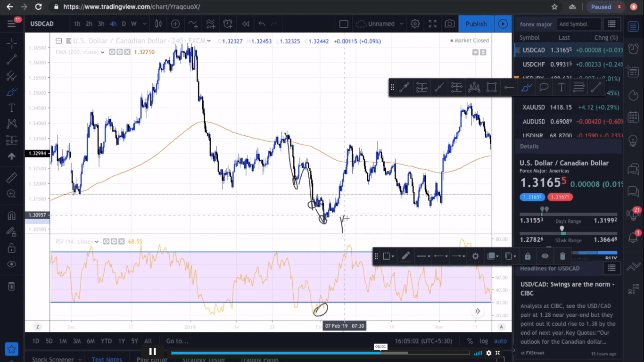Image resolution: width=644 pixels, height=362 pixels.
Task: Delete the selected drawing with the trash can
Action: pyautogui.click(x=562, y=256)
